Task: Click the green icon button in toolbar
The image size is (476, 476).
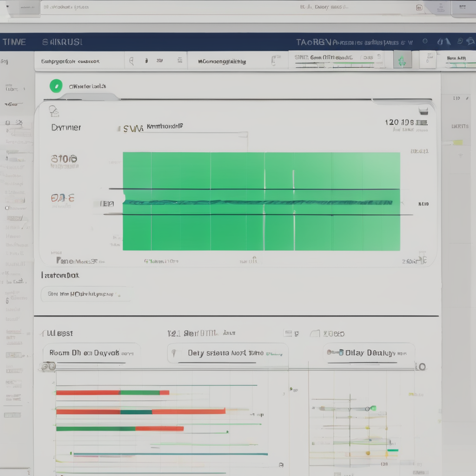Action: (402, 60)
